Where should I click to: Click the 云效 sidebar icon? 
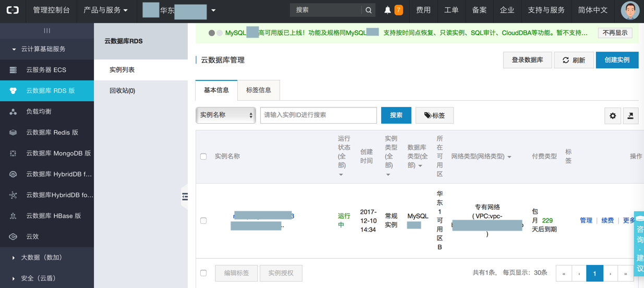point(13,236)
